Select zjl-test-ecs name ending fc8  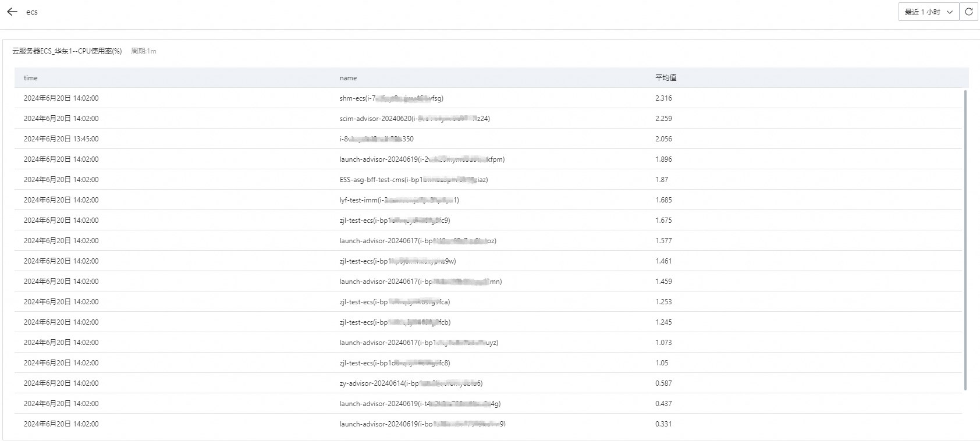tap(395, 363)
